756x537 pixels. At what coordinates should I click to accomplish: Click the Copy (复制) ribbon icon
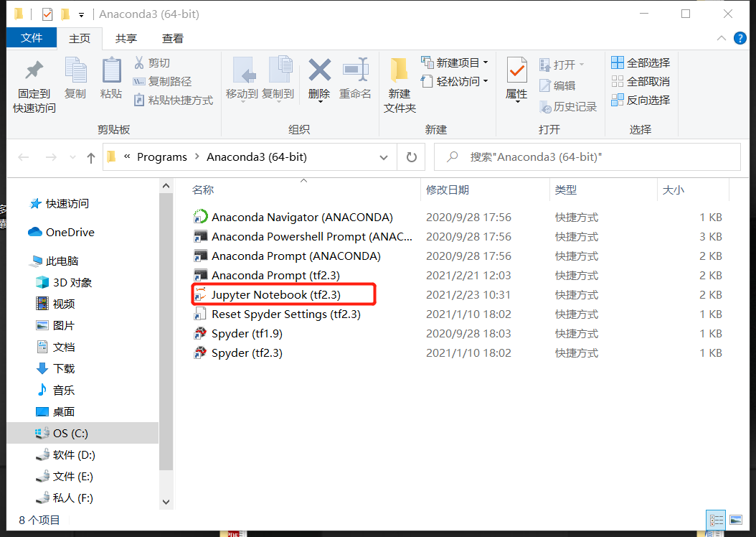(x=76, y=79)
